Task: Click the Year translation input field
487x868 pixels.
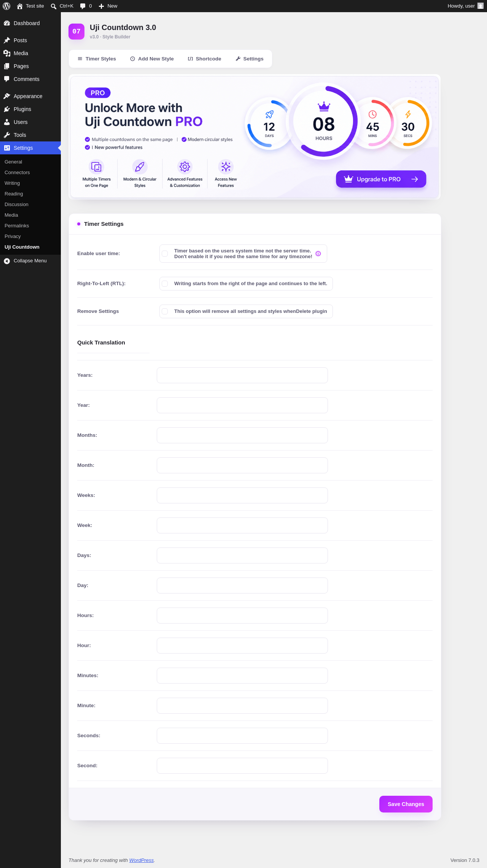Action: pyautogui.click(x=242, y=405)
